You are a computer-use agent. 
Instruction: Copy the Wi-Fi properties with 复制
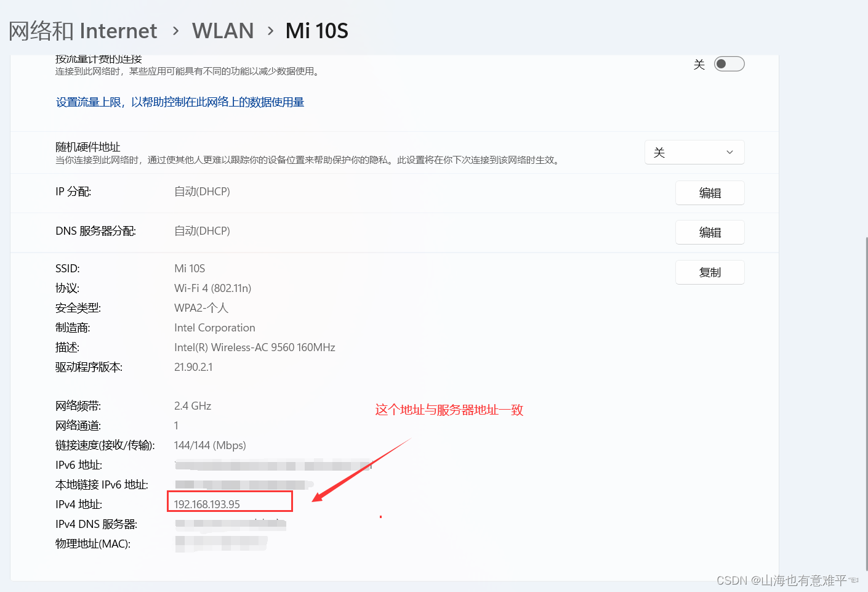click(x=710, y=272)
